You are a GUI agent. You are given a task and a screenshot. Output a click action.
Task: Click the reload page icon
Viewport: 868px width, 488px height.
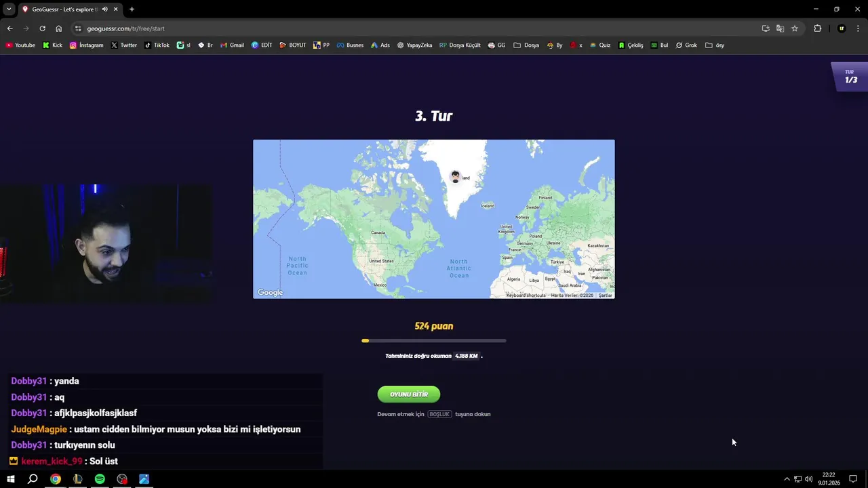(x=42, y=28)
